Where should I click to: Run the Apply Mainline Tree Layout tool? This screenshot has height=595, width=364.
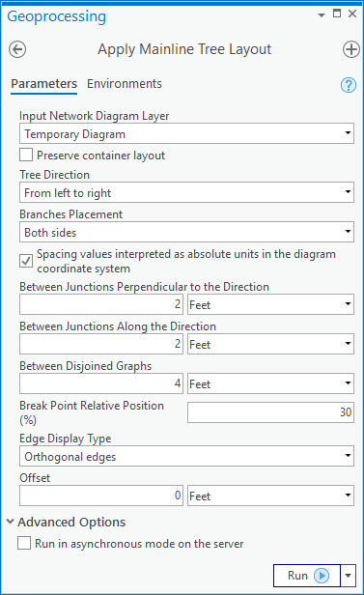307,576
